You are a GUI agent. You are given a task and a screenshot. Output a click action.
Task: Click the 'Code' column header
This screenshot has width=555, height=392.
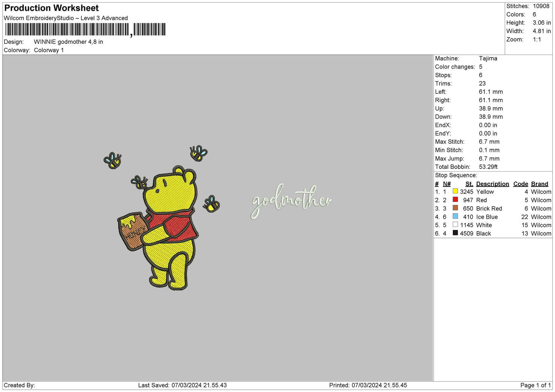[520, 184]
